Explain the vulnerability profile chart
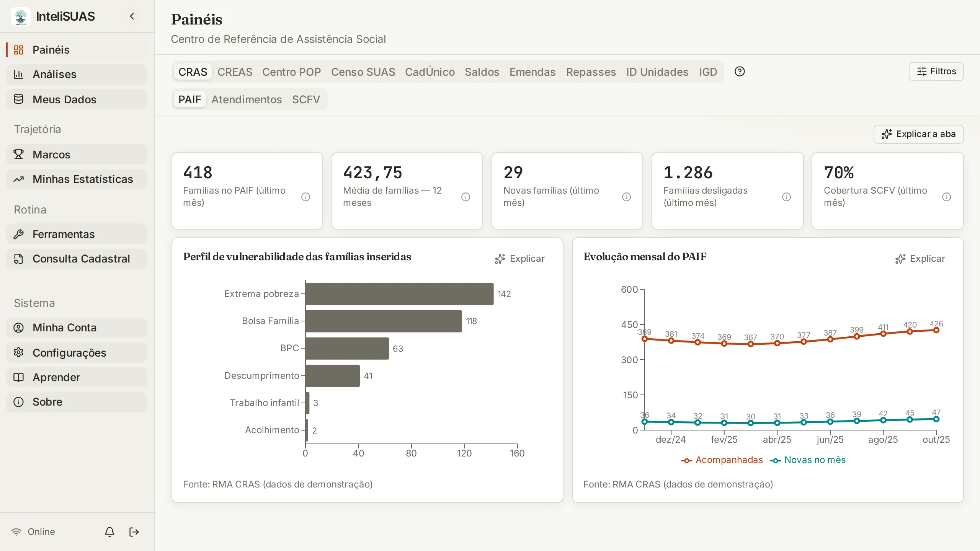Image resolution: width=980 pixels, height=551 pixels. tap(519, 259)
